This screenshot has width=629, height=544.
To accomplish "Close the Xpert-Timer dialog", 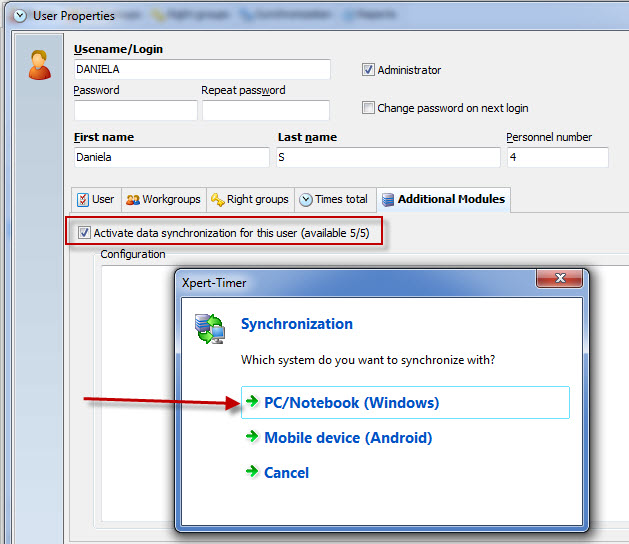I will tap(560, 278).
